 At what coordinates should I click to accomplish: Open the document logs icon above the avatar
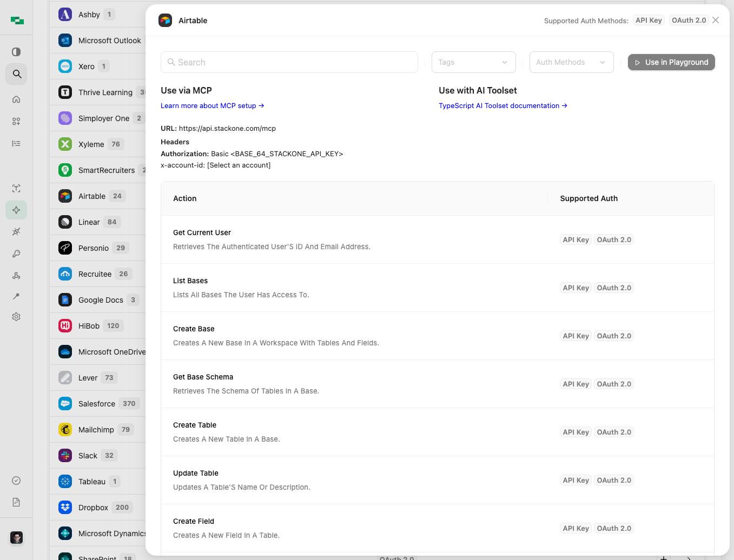point(16,502)
